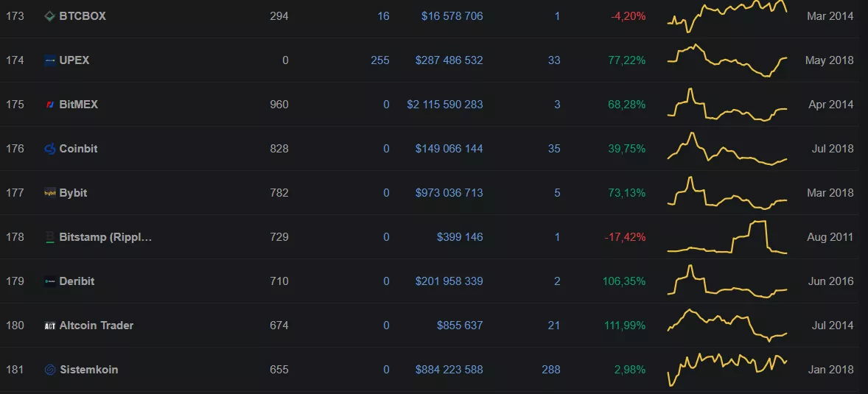The image size is (868, 394).
Task: View BitMEX volume sparkline chart
Action: coord(727,105)
